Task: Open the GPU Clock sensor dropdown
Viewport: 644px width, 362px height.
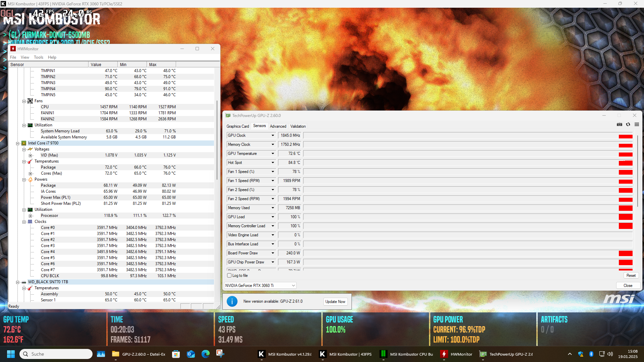Action: (273, 135)
